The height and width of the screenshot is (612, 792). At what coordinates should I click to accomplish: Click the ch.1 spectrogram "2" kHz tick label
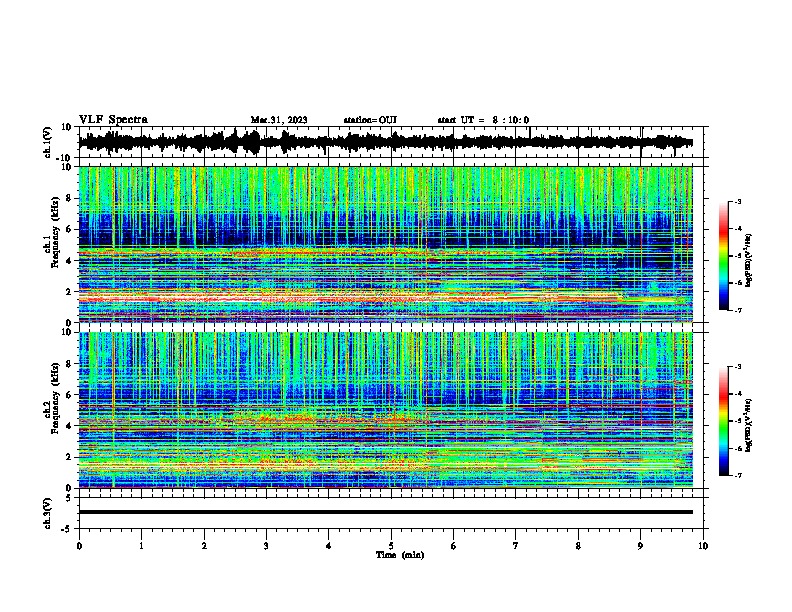pyautogui.click(x=69, y=292)
